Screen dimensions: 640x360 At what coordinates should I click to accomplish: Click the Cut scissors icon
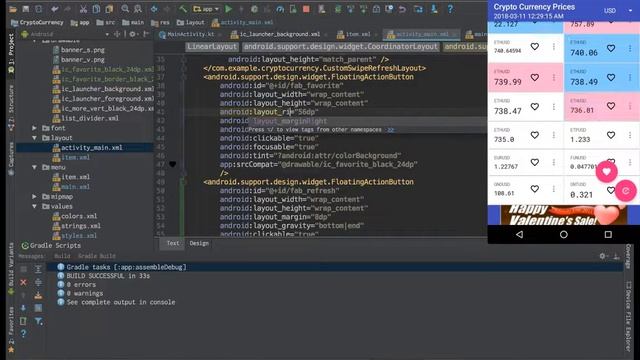tap(83, 9)
